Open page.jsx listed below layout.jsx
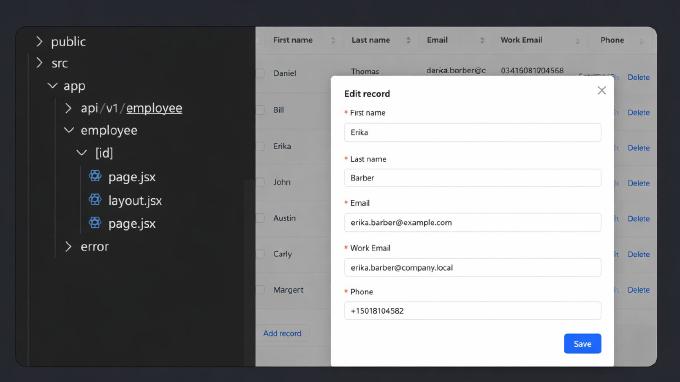 (x=132, y=223)
